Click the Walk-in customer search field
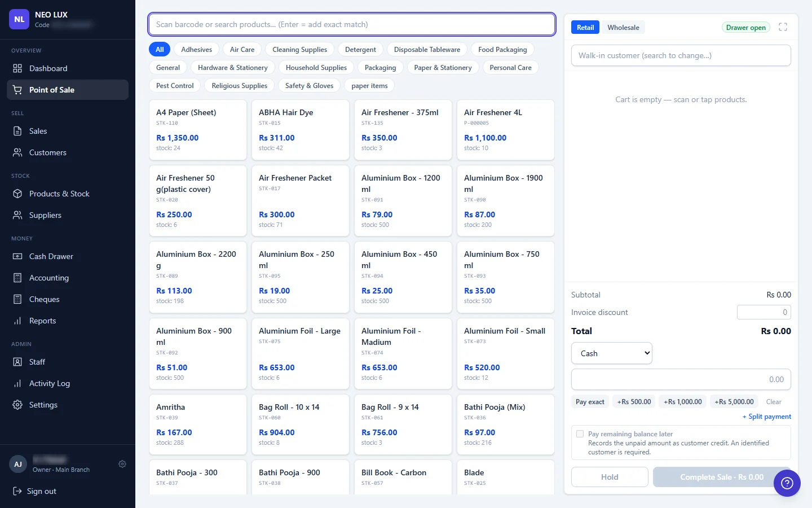Screen dimensions: 812x508 tap(681, 55)
